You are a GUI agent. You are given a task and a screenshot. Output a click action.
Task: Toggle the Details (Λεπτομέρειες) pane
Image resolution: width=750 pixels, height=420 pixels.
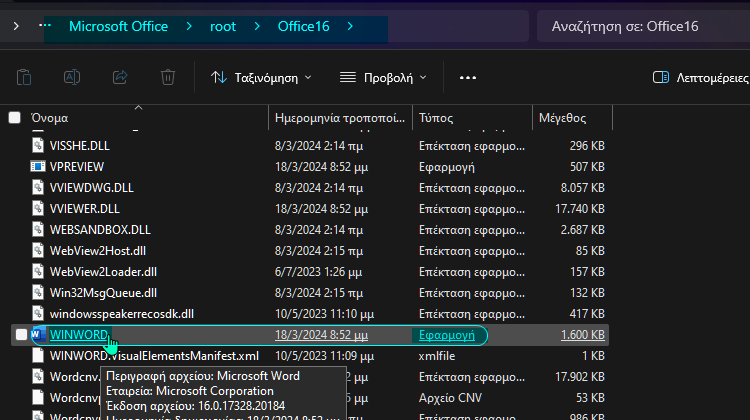(701, 77)
